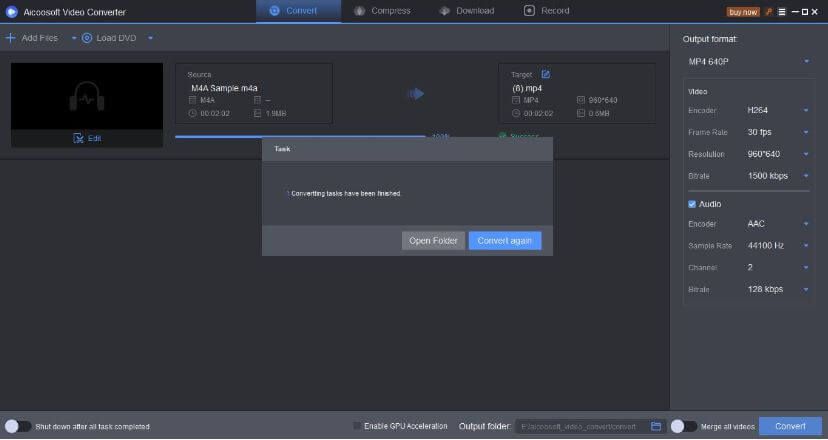Image resolution: width=828 pixels, height=440 pixels.
Task: Click the Task dialog title bar
Action: point(407,149)
